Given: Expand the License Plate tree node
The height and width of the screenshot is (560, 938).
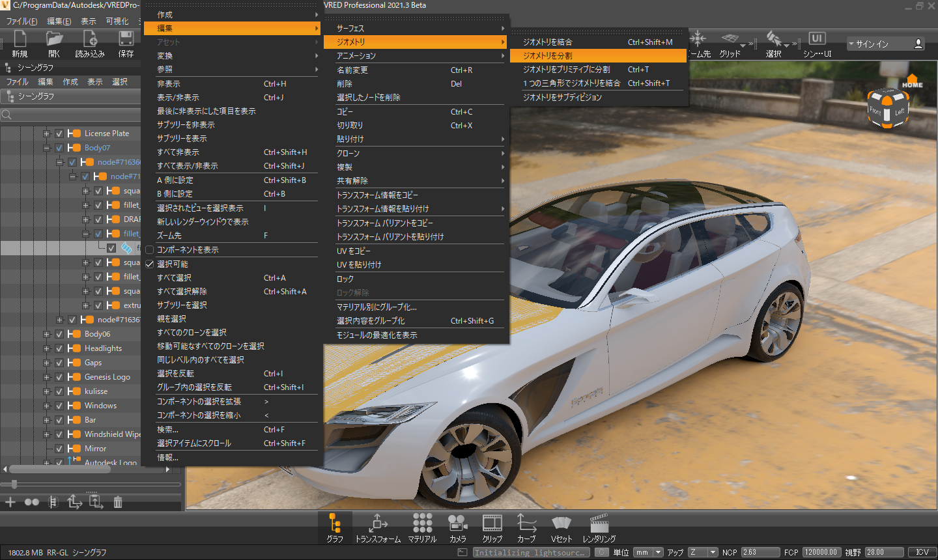Looking at the screenshot, I should tap(46, 133).
